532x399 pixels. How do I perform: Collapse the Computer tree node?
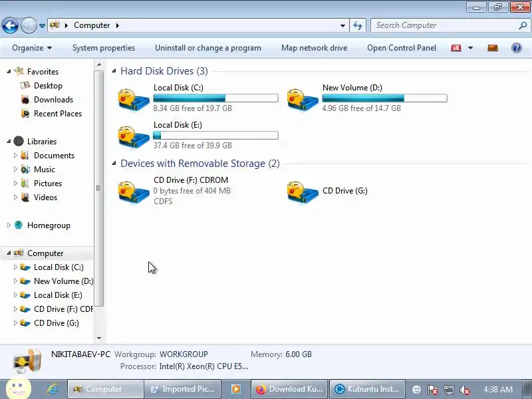9,253
